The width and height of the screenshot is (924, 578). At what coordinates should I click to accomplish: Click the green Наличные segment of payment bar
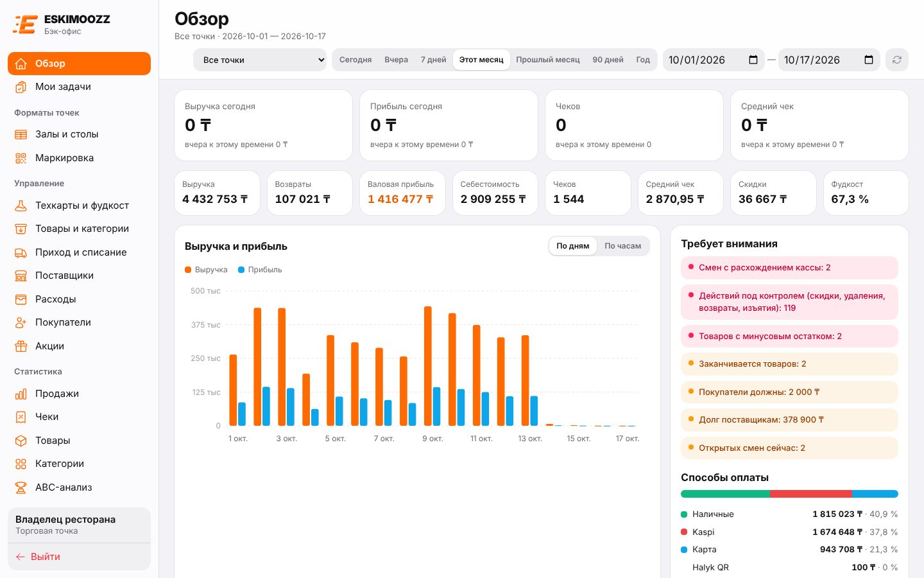point(725,494)
